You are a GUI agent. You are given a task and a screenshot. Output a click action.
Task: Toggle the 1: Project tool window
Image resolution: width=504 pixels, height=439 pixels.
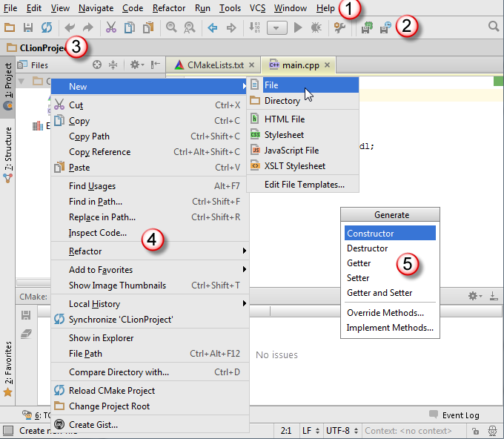coord(7,87)
